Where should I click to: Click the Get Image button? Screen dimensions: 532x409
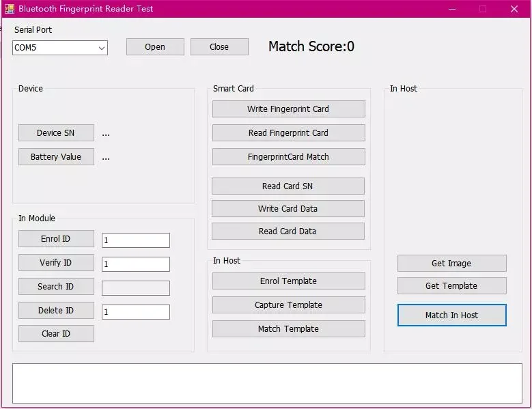click(451, 264)
